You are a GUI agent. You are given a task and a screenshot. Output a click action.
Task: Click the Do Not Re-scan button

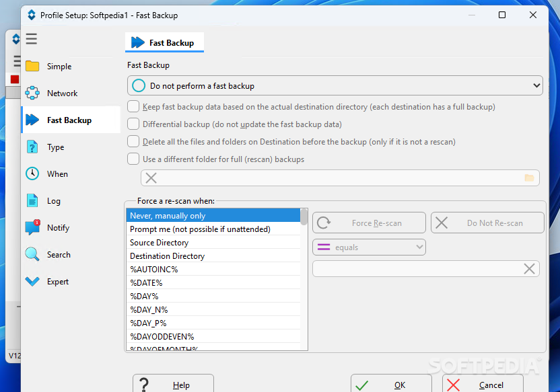pos(487,223)
